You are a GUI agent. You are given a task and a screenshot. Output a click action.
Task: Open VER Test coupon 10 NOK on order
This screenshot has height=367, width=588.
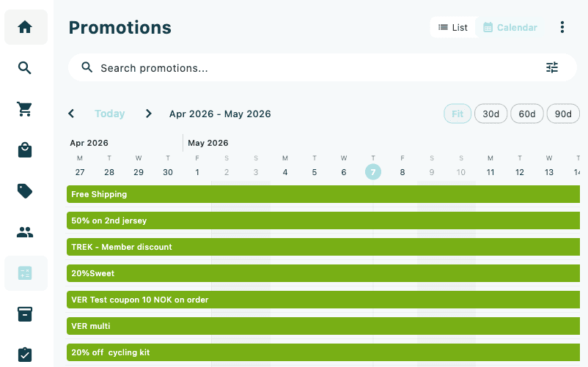tap(323, 300)
